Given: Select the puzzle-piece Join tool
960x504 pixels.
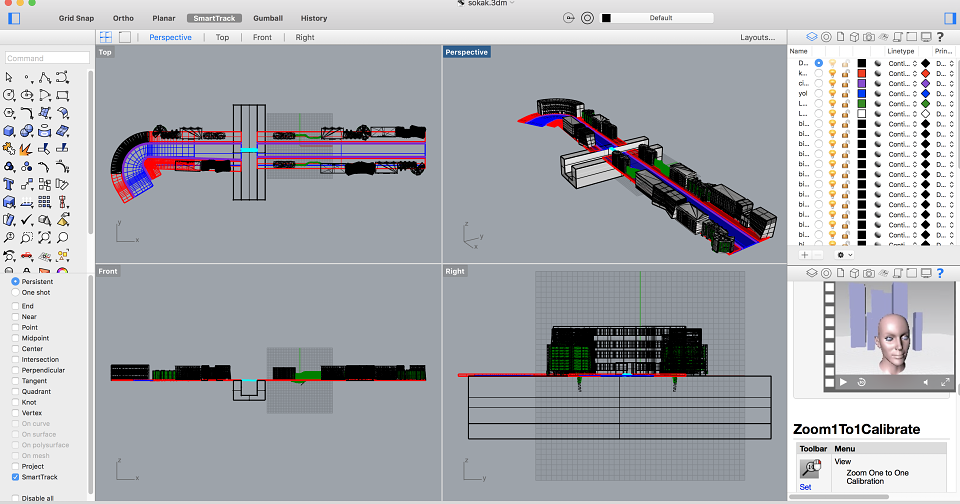Looking at the screenshot, I should 9,148.
